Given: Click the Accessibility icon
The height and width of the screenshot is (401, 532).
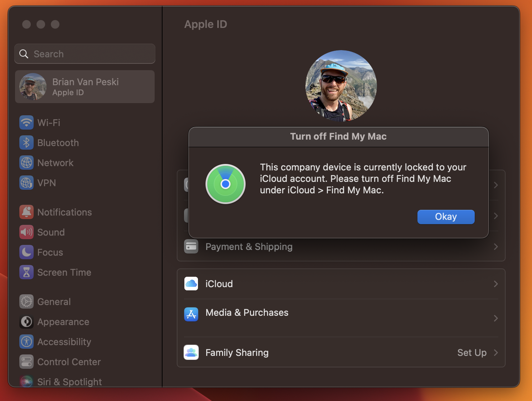Looking at the screenshot, I should pos(26,342).
